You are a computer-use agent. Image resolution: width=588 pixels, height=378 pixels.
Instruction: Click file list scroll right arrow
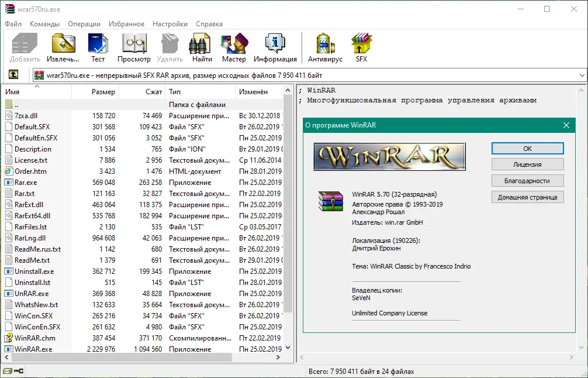[278, 357]
